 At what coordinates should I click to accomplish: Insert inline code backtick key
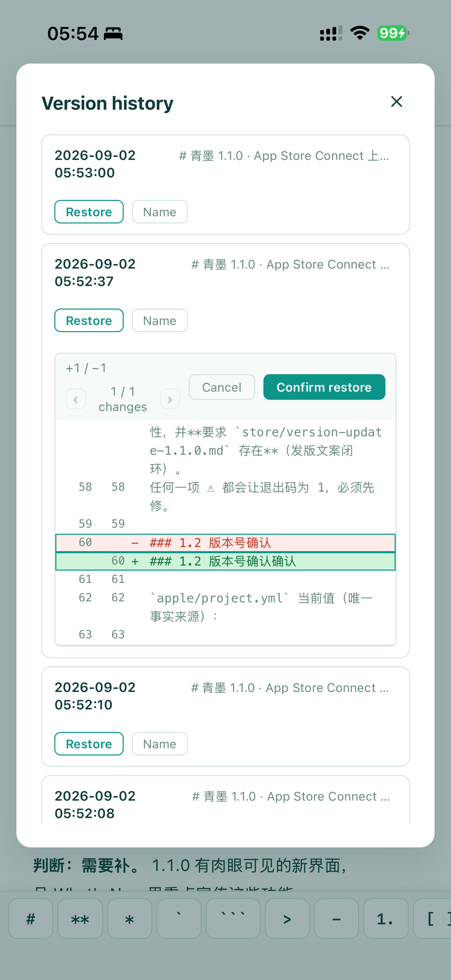(x=179, y=918)
